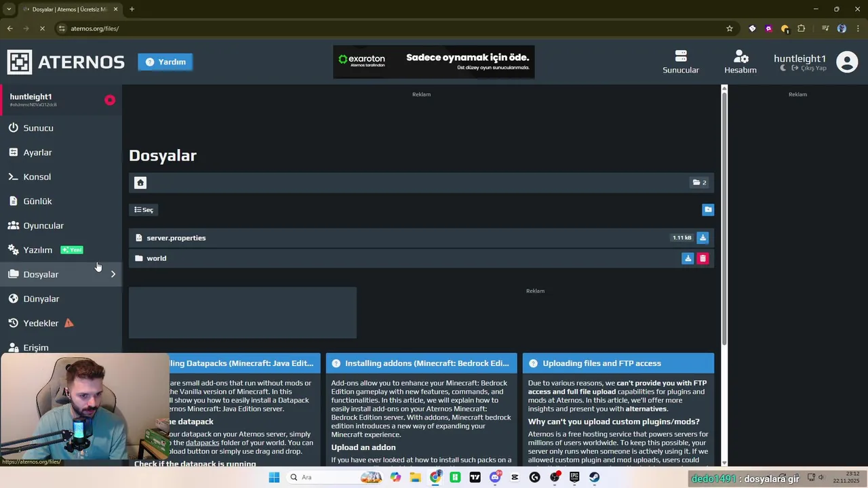Click the address bar URL
The image size is (868, 488).
click(x=95, y=28)
